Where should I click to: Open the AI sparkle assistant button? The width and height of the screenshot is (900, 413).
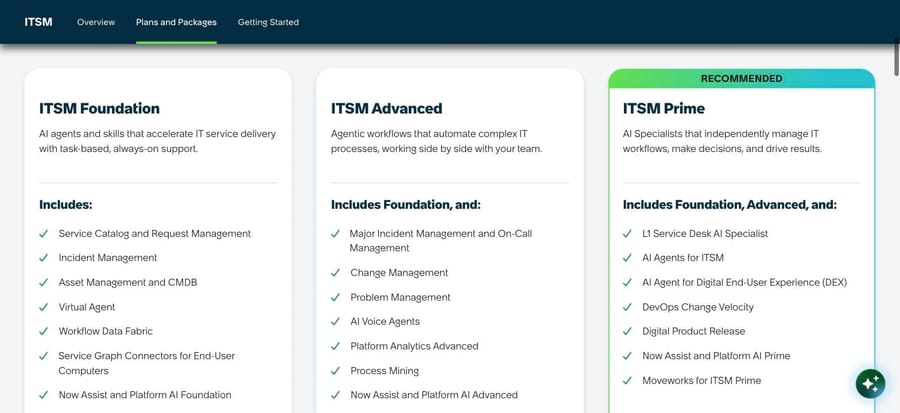(870, 384)
